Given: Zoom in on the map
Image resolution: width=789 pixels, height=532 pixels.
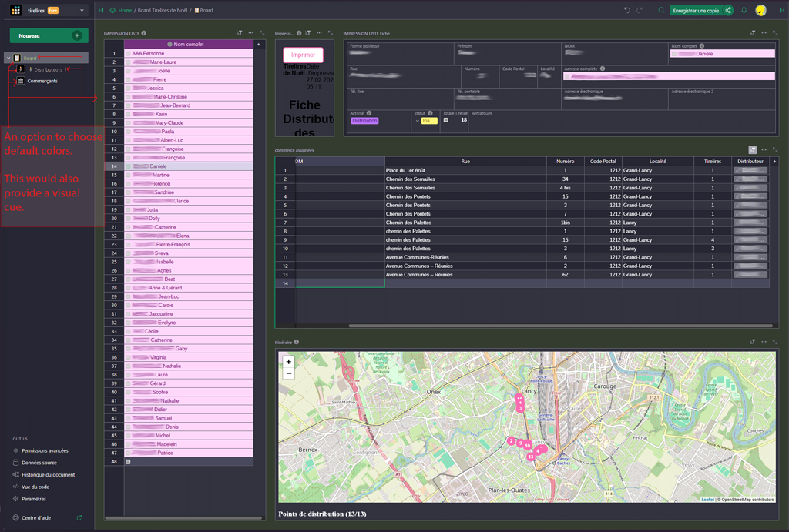Looking at the screenshot, I should coord(289,362).
